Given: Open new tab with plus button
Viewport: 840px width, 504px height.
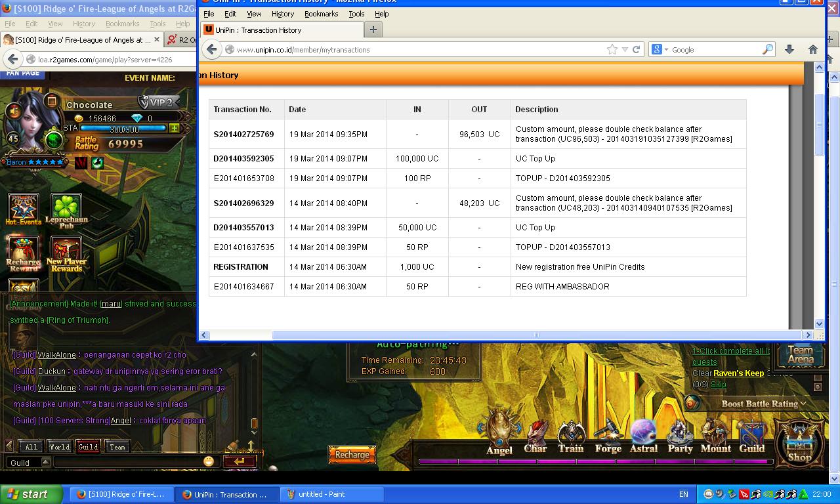Looking at the screenshot, I should tap(373, 30).
